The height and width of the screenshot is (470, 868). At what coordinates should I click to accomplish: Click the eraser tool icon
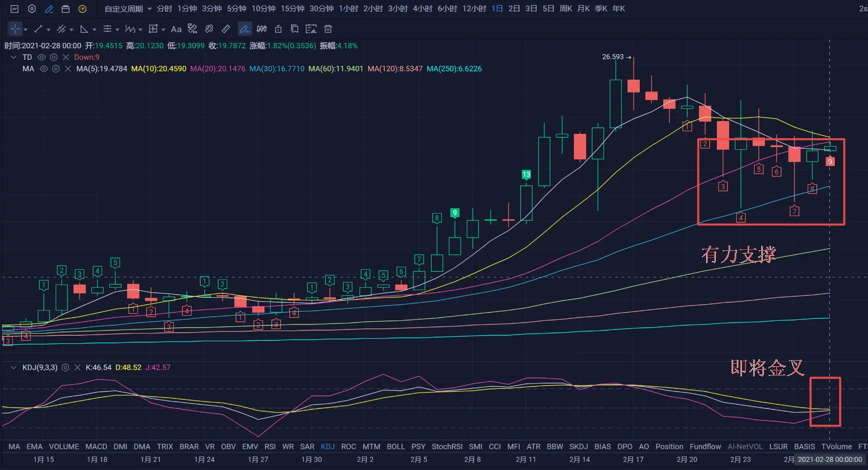coord(209,29)
